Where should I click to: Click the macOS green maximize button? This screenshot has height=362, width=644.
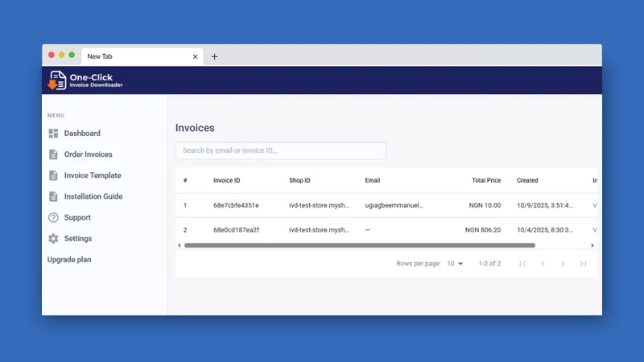72,55
